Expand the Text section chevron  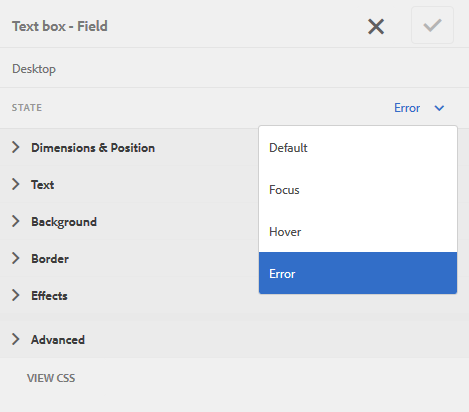coord(15,184)
